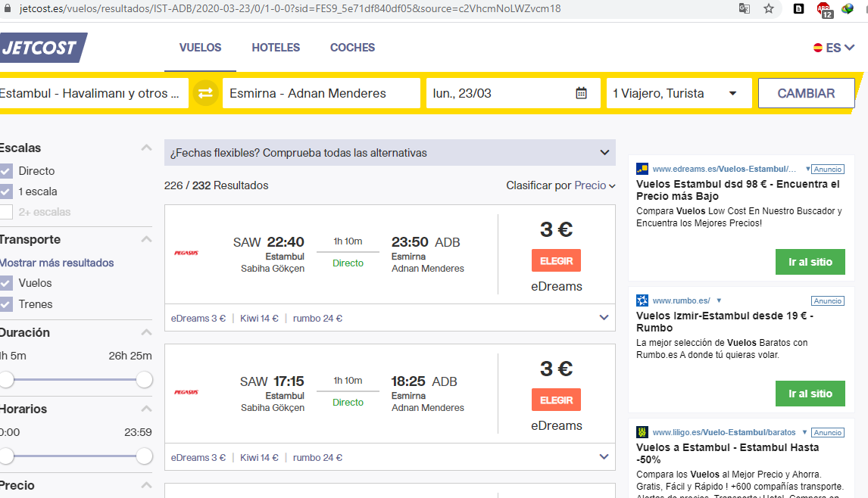Click the eDreams ad favicon
868x498 pixels.
[642, 169]
